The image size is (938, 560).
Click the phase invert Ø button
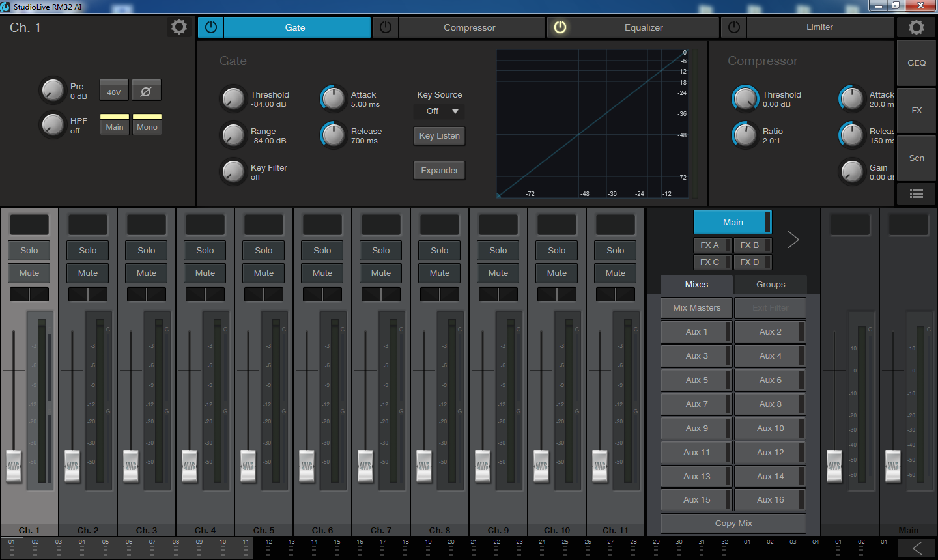click(x=146, y=92)
